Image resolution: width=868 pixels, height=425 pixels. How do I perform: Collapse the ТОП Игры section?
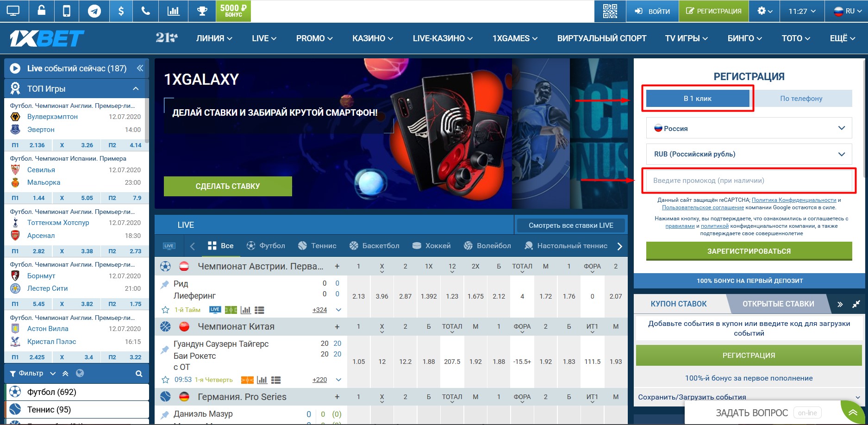click(x=136, y=88)
